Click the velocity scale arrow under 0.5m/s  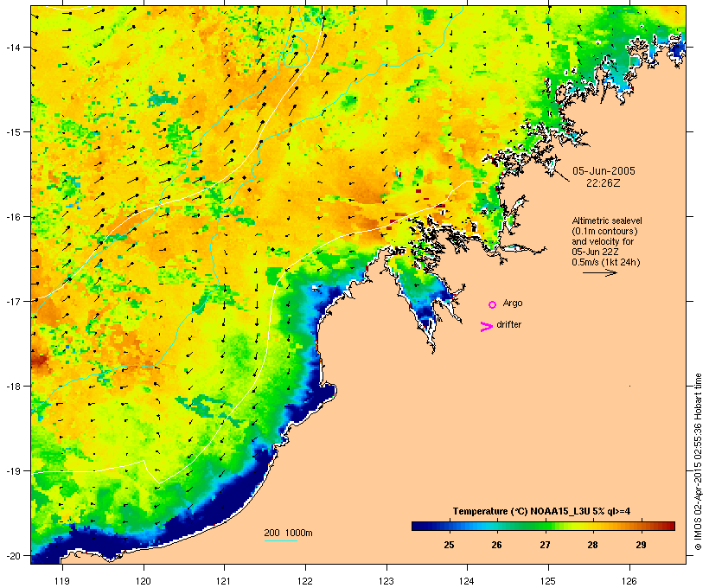pos(599,272)
